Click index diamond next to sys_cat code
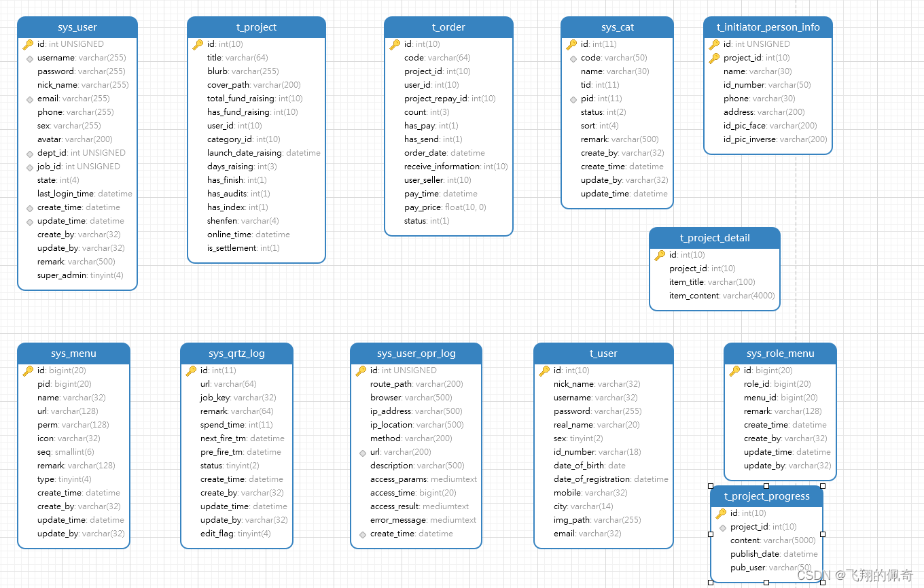This screenshot has height=588, width=924. pos(573,58)
